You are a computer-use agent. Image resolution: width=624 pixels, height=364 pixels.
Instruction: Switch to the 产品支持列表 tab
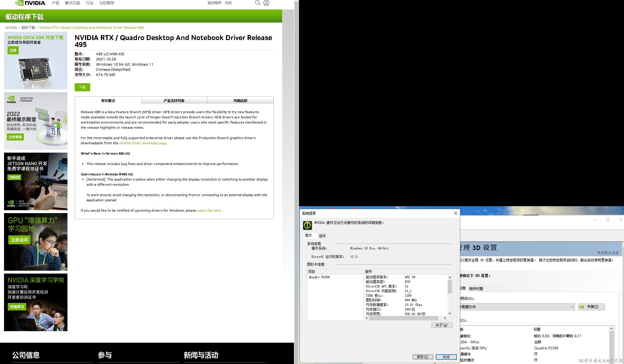tap(174, 101)
